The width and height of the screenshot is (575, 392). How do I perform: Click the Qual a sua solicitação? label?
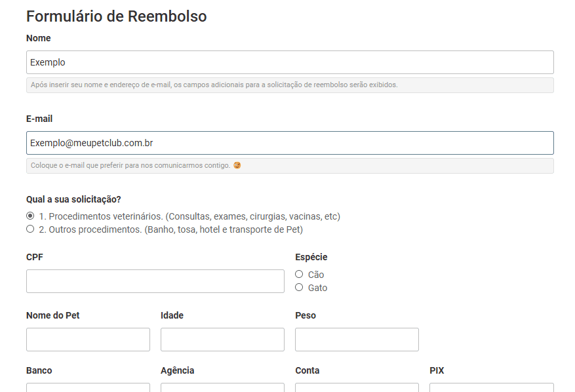tap(73, 199)
